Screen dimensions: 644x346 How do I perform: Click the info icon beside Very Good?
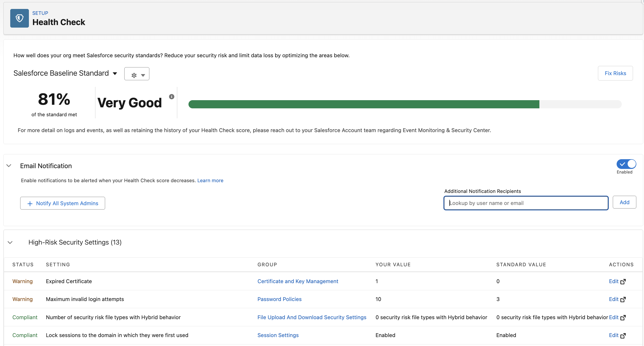point(172,97)
